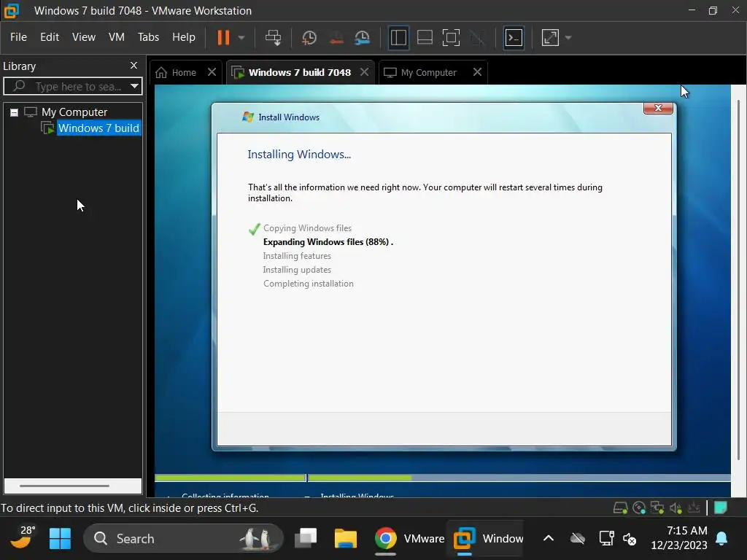Open the Windows Start menu
Screen dimensions: 747x560
[x=60, y=539]
